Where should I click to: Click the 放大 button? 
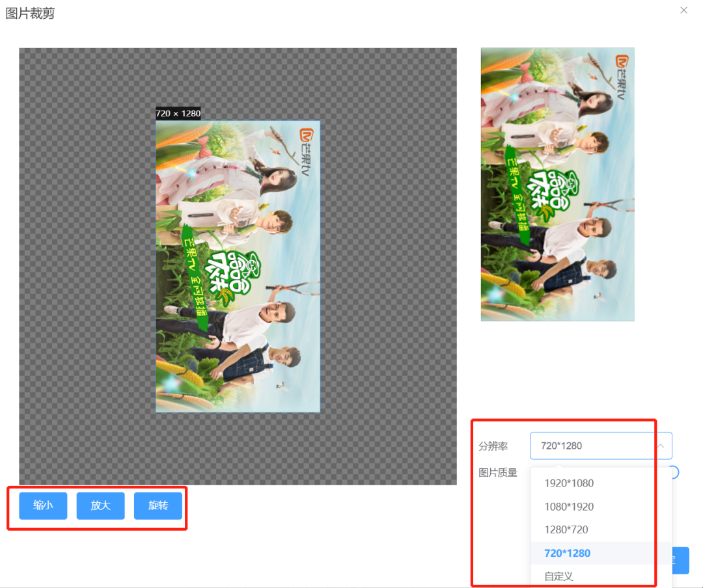(x=100, y=505)
